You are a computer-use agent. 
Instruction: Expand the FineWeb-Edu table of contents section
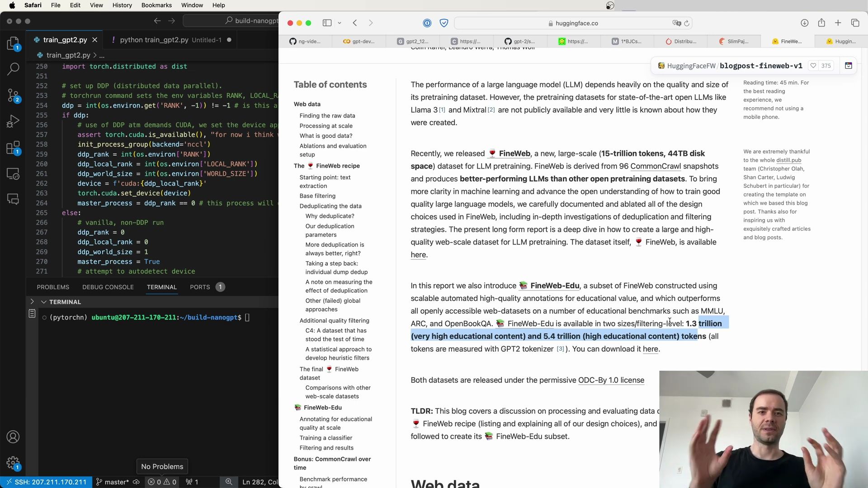click(x=322, y=407)
